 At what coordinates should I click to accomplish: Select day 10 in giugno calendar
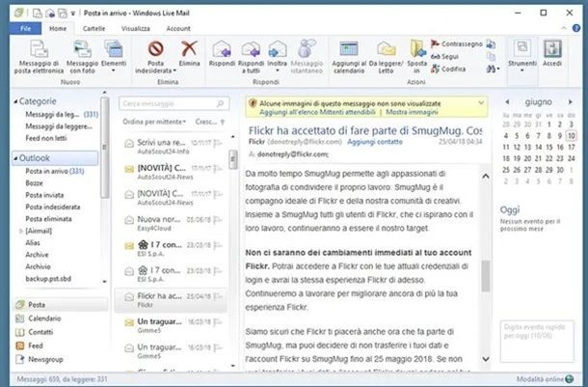pos(571,135)
